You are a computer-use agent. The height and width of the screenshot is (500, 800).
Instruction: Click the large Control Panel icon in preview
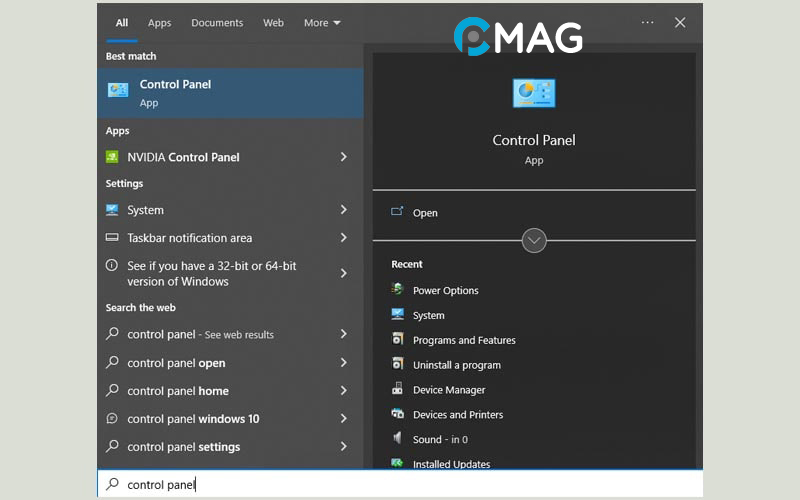[x=534, y=93]
